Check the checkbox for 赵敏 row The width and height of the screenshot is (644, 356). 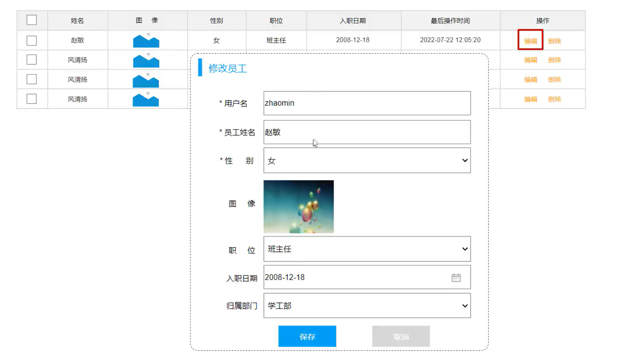[x=32, y=40]
